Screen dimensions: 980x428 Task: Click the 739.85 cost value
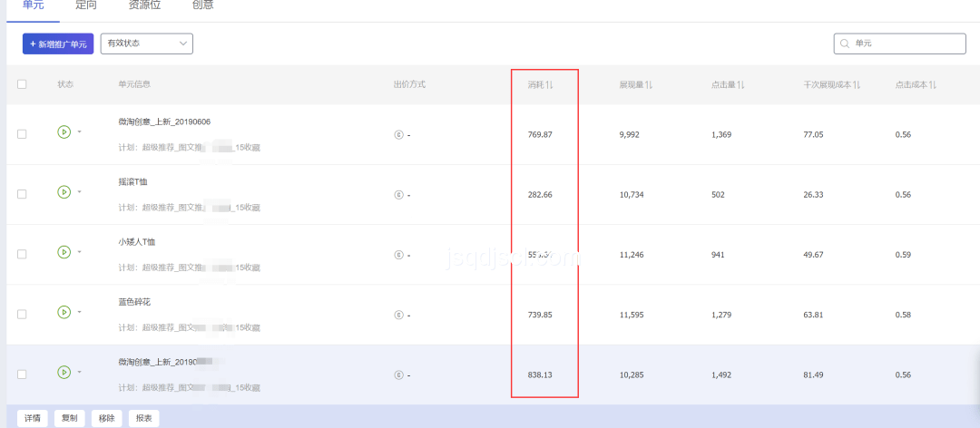point(541,315)
